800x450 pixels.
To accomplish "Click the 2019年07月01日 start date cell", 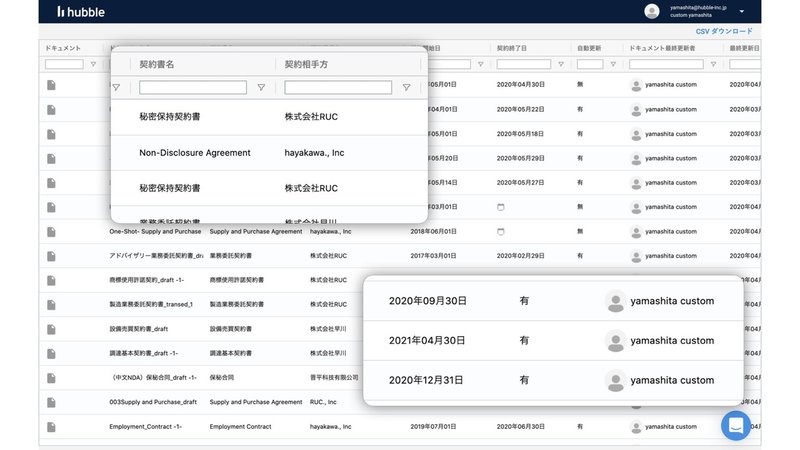I will click(x=433, y=427).
